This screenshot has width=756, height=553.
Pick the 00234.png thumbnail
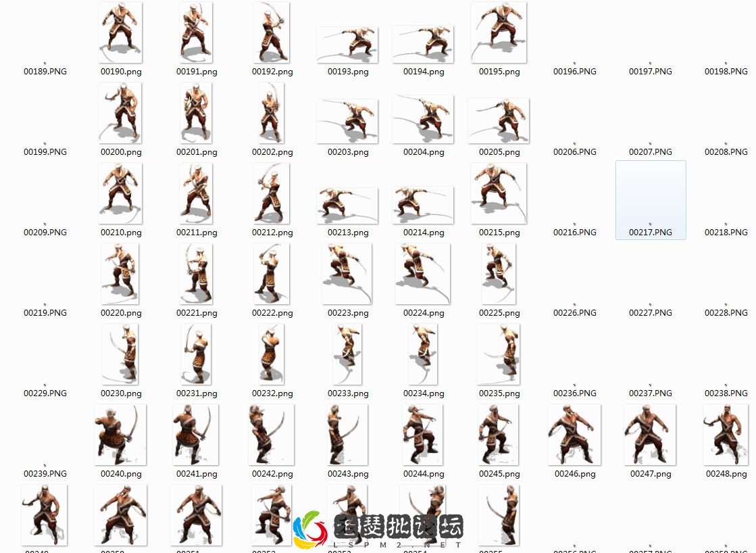(x=423, y=354)
